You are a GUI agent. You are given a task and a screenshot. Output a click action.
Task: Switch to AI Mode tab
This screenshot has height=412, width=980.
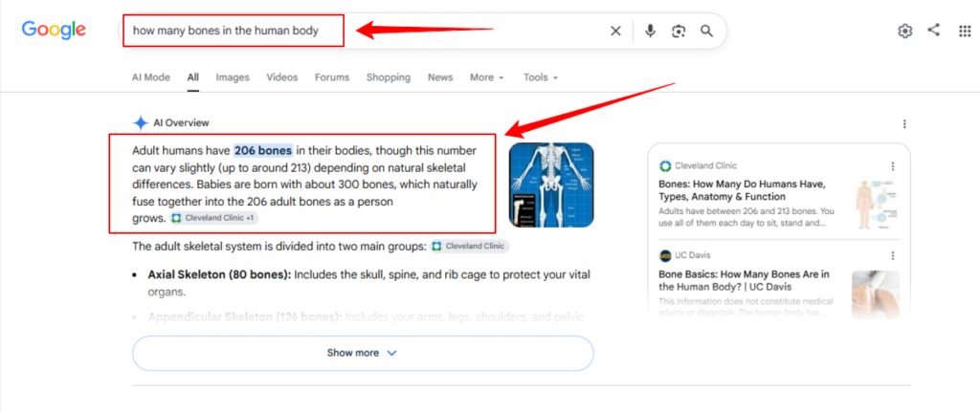pyautogui.click(x=150, y=77)
